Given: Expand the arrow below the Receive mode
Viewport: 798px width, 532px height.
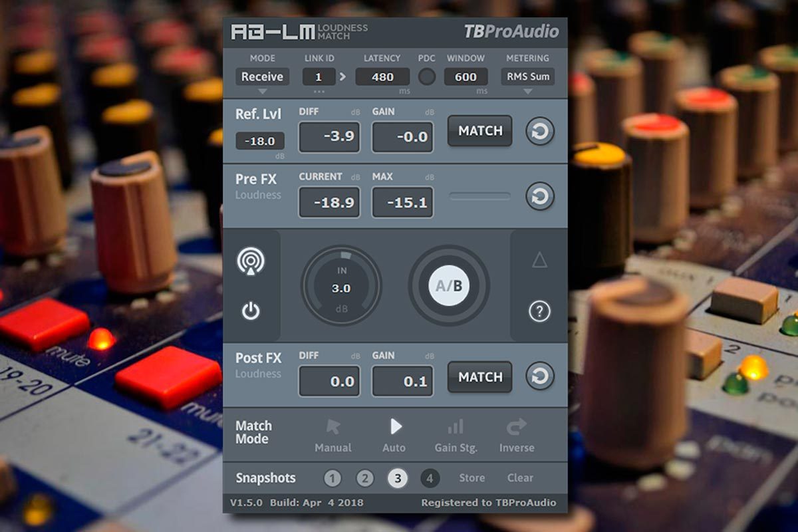Looking at the screenshot, I should [x=262, y=91].
